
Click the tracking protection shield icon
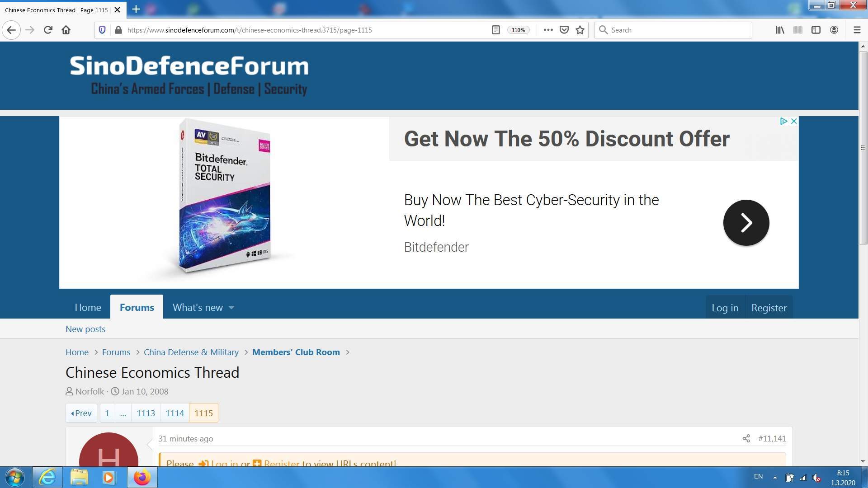[x=102, y=30]
